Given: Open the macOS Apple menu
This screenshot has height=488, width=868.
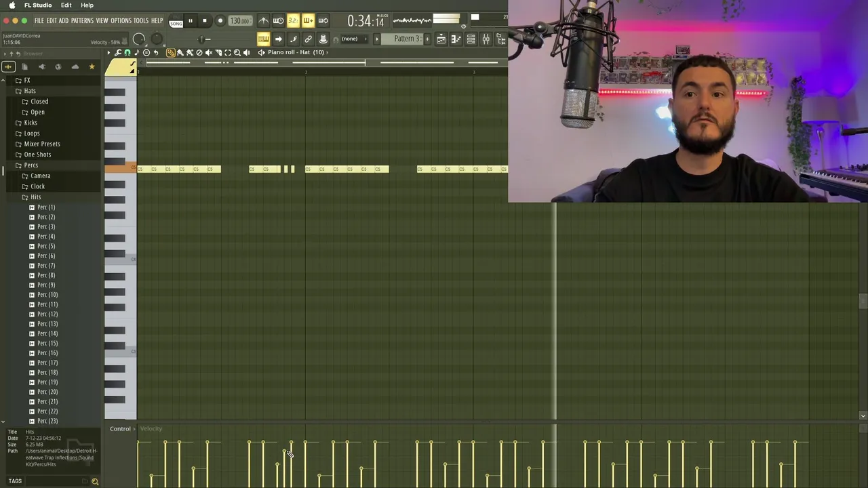Looking at the screenshot, I should pos(12,5).
